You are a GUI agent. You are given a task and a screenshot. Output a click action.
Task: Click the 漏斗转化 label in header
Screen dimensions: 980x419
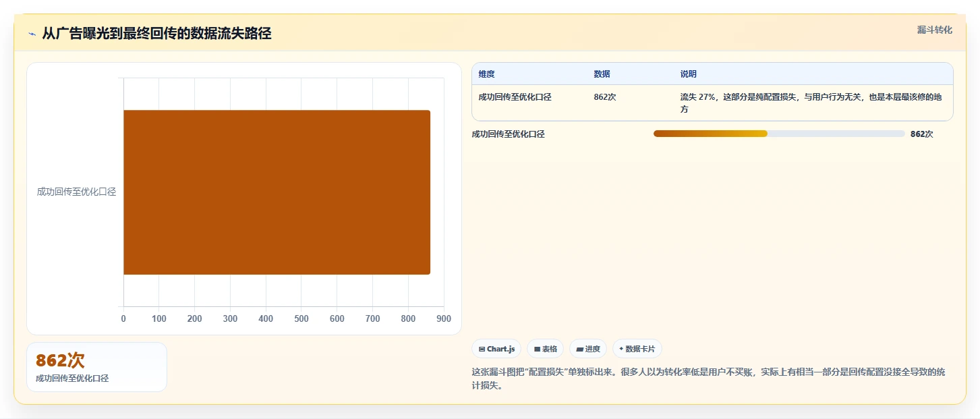pyautogui.click(x=935, y=30)
